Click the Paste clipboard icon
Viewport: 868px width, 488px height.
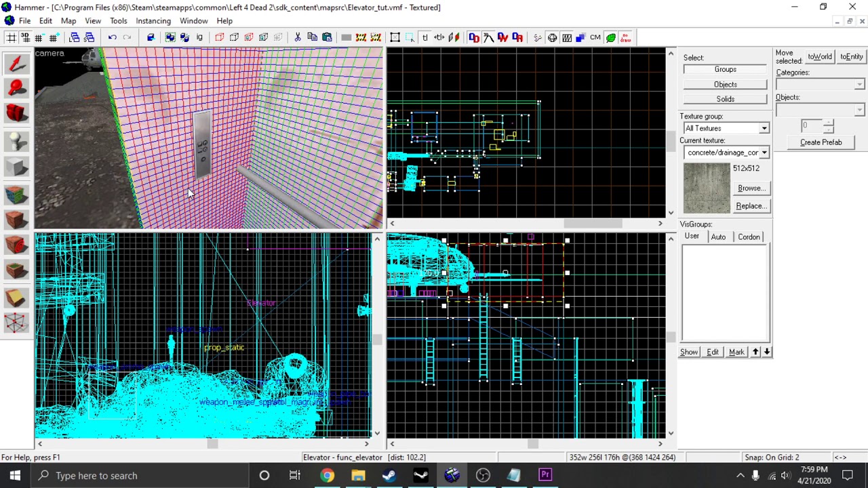(327, 37)
